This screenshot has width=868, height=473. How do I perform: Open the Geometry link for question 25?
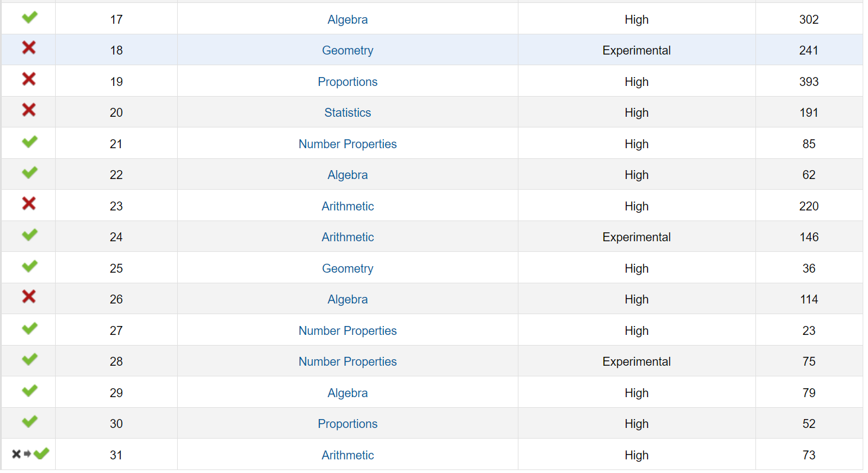[347, 269]
